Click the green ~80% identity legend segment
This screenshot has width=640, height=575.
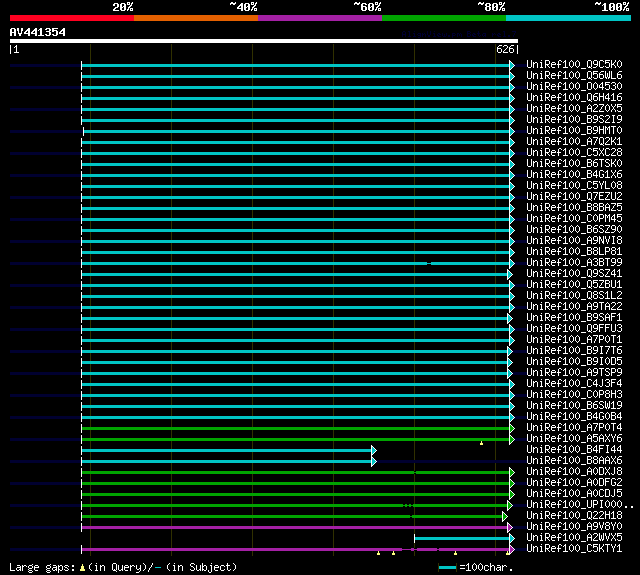[x=444, y=18]
